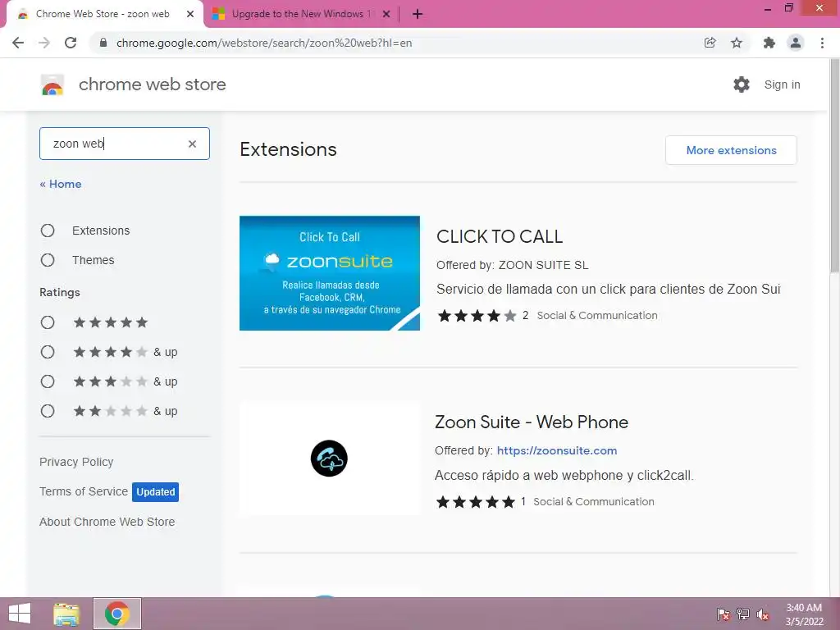Click the Extensions section heading
The image size is (840, 630).
tap(288, 149)
